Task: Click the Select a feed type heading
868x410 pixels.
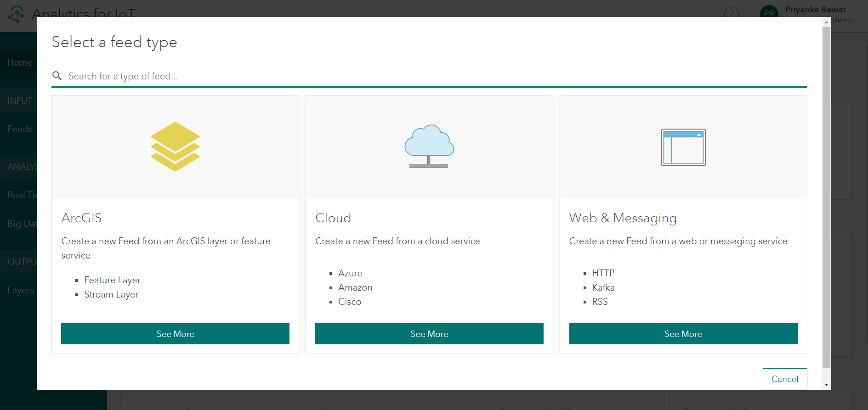Action: [114, 42]
